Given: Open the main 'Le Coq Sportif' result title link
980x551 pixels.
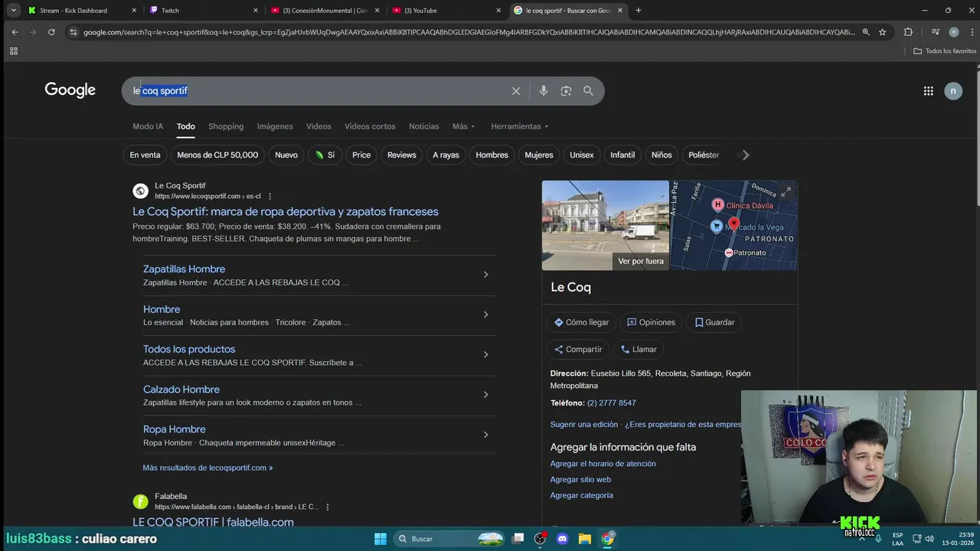Looking at the screenshot, I should 286,212.
